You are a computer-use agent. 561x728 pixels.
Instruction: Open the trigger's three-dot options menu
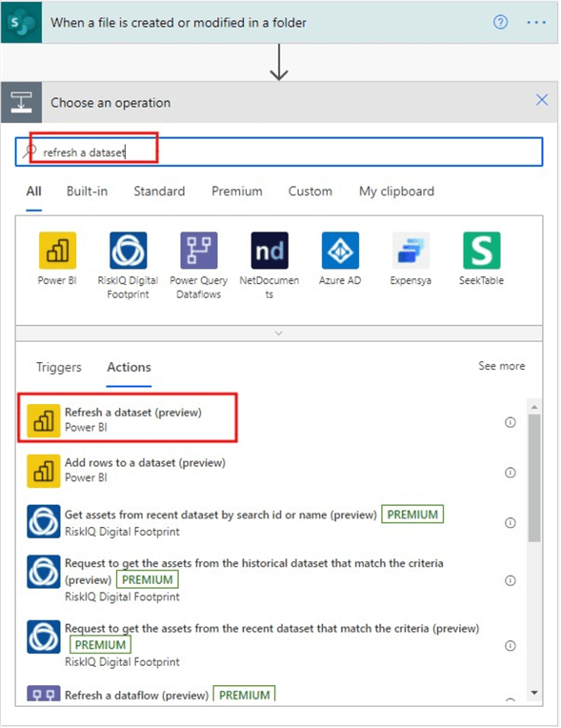pos(536,22)
